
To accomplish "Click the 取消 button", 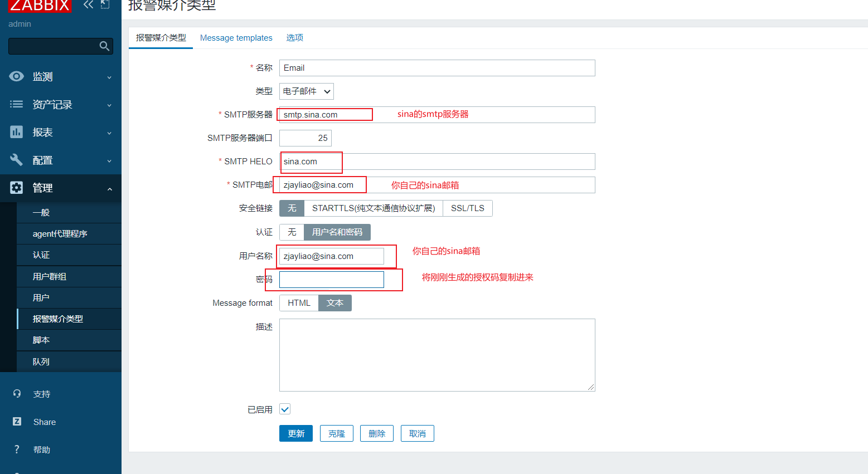I will (x=418, y=433).
